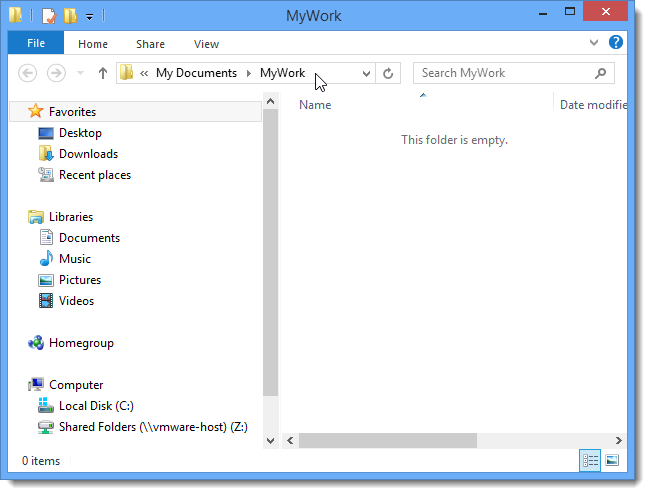Screen dimensions: 650x495
Task: Open the Videos library
Action: [76, 301]
